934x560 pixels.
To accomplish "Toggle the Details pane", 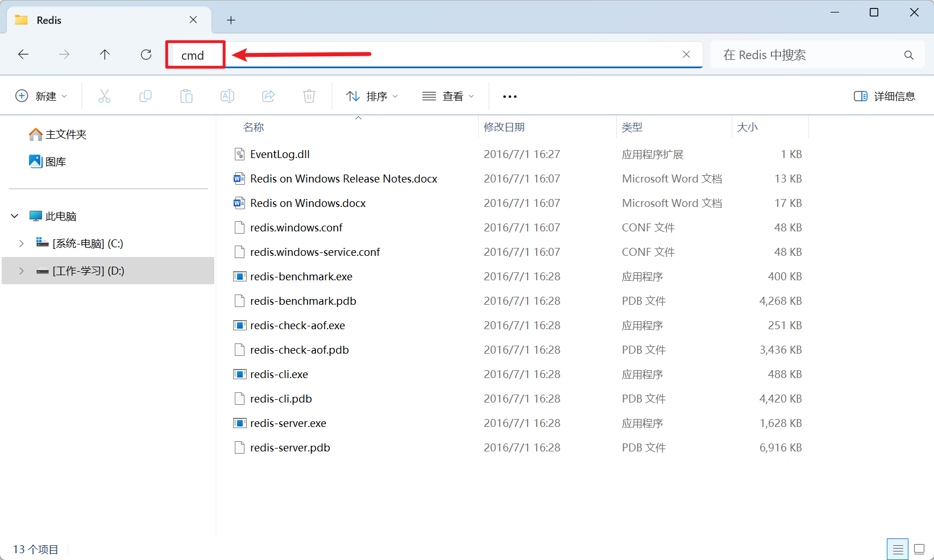I will point(885,96).
